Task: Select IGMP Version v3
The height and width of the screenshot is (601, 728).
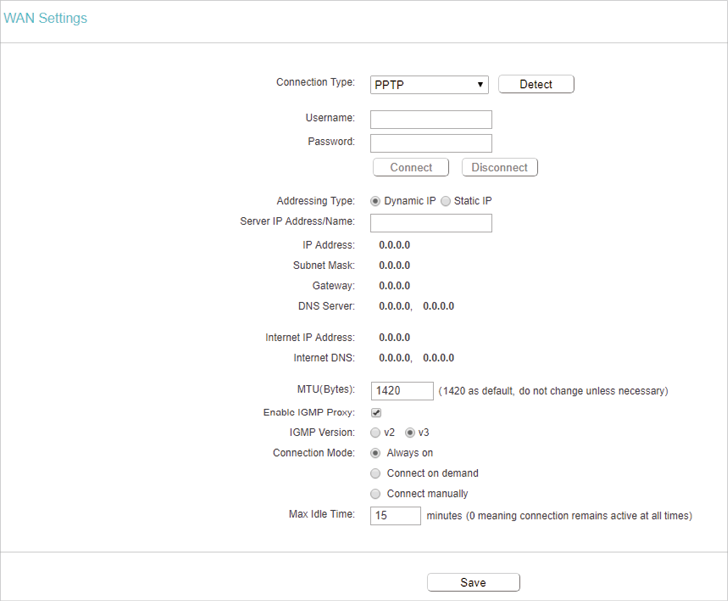Action: (410, 433)
